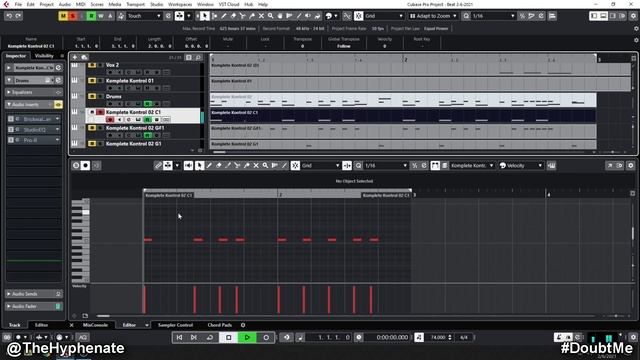
Task: Switch to the MixConsole tab in lower zone
Action: pyautogui.click(x=95, y=325)
